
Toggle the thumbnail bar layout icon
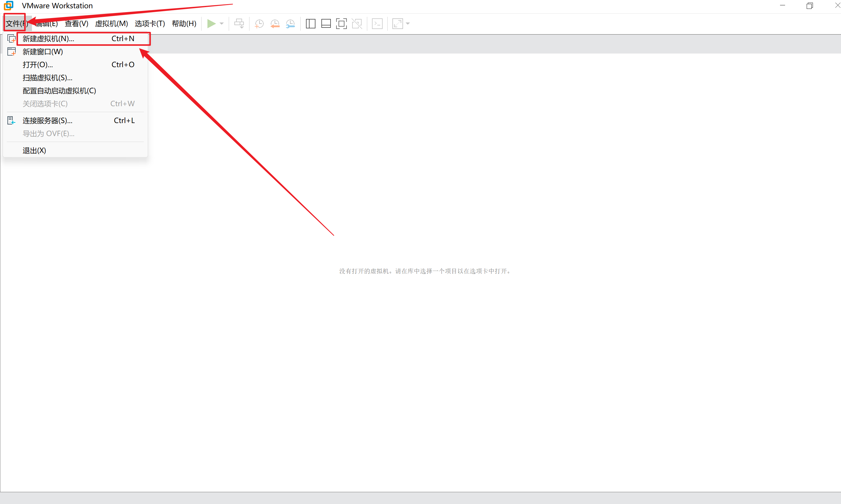(x=326, y=24)
